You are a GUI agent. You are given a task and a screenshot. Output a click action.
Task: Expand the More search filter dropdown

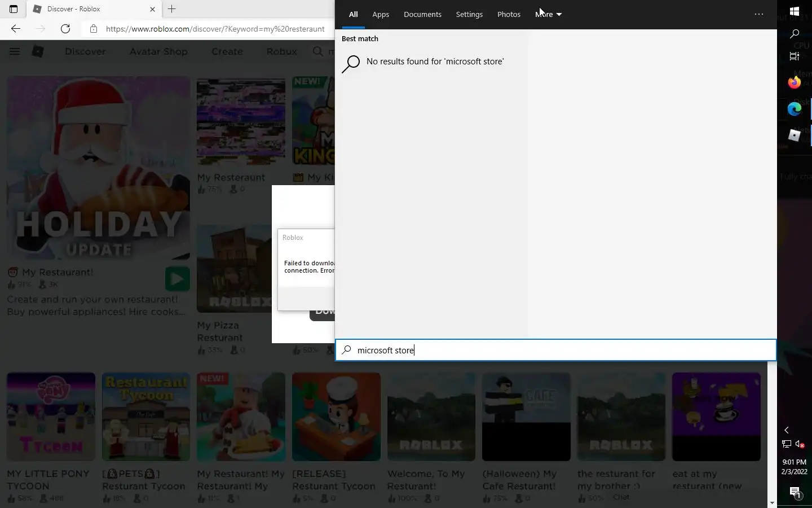point(548,14)
